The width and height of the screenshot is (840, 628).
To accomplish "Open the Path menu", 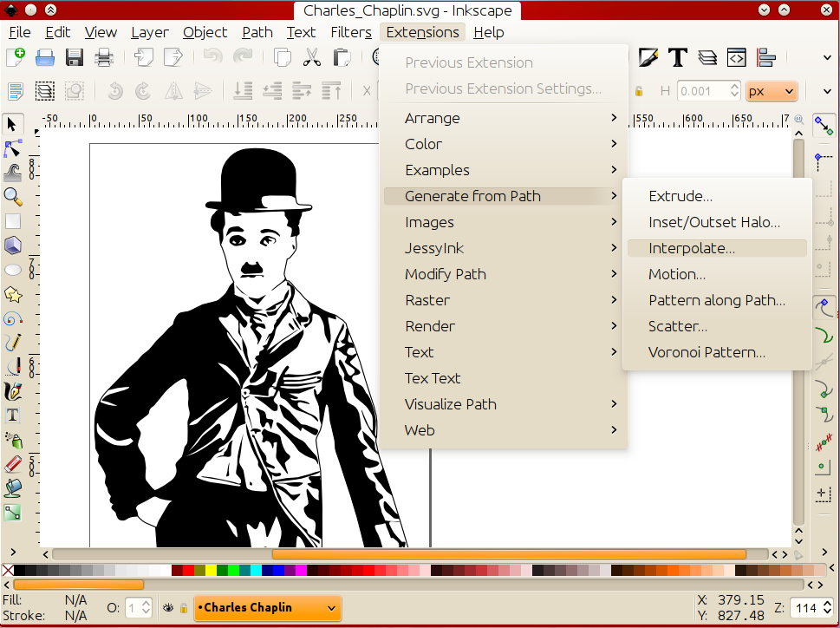I will pyautogui.click(x=257, y=33).
